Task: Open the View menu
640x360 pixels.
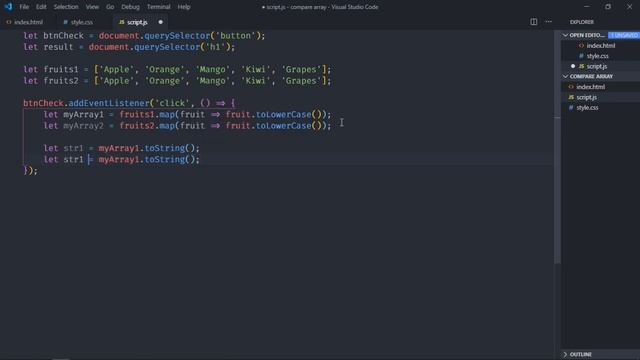Action: tap(92, 7)
